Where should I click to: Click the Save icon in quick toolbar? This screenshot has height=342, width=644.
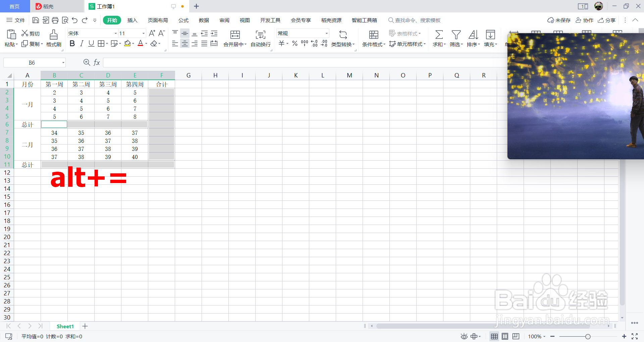tap(36, 20)
